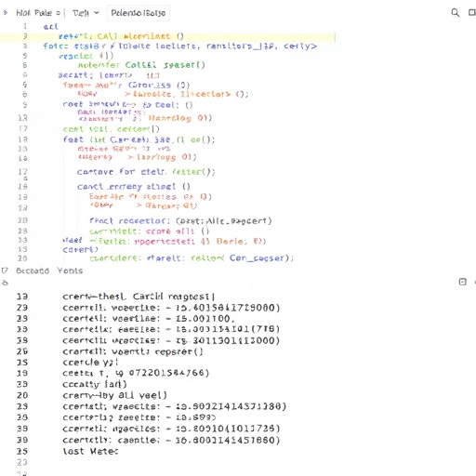Open the magnifier search icon
Screen dimensions: 476x476
tap(455, 13)
